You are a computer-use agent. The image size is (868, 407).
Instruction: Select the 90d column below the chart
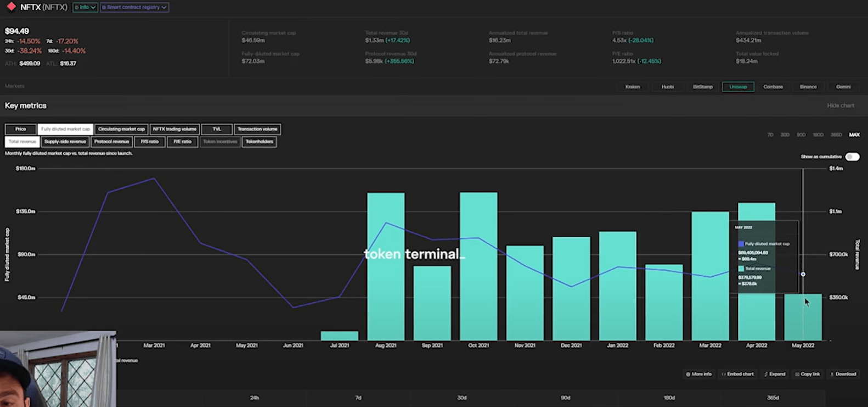coord(566,398)
